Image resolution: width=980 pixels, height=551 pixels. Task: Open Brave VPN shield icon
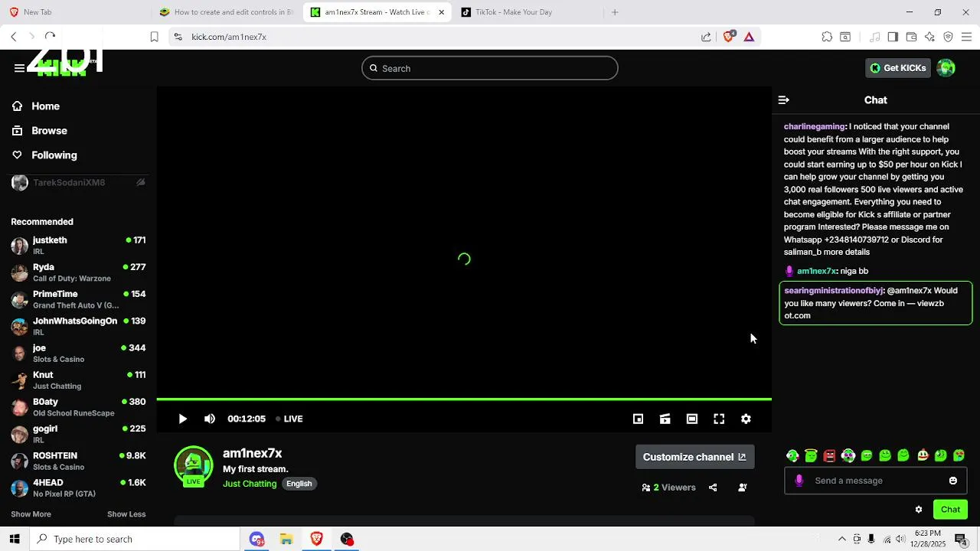pos(948,37)
